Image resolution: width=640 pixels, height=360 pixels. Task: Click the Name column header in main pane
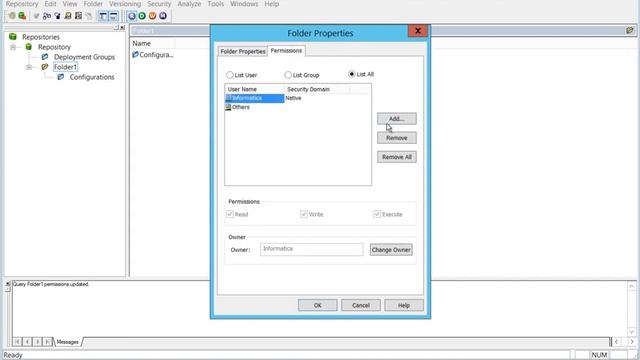click(x=153, y=43)
